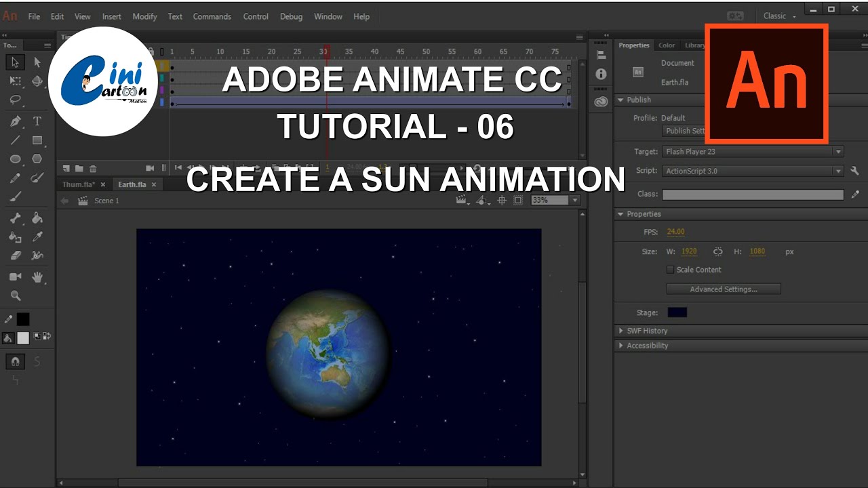The width and height of the screenshot is (868, 488).
Task: Click the edit class definition pencil icon
Action: [856, 194]
